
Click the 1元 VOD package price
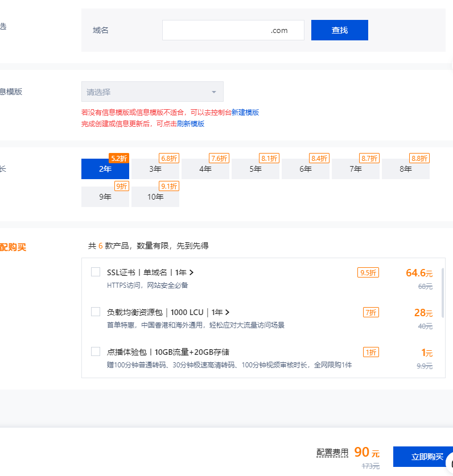[x=427, y=353]
